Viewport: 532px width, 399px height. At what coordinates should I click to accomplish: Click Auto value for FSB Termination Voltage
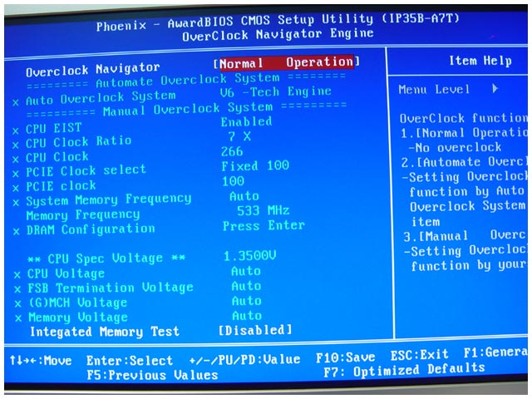[x=246, y=286]
